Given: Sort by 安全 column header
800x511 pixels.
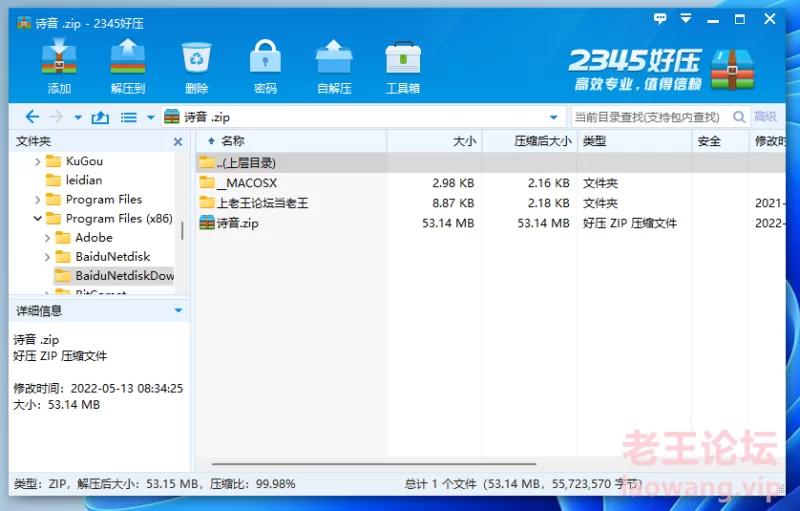Looking at the screenshot, I should (x=720, y=141).
